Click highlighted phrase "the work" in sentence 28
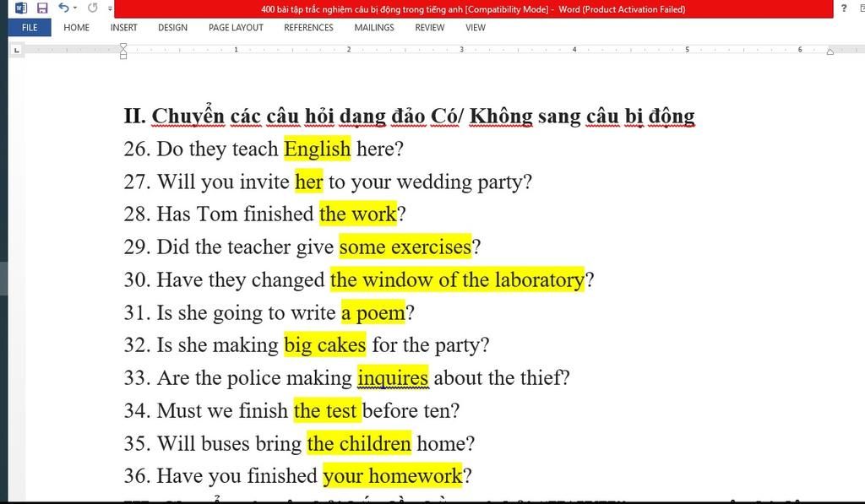The image size is (865, 504). (358, 214)
